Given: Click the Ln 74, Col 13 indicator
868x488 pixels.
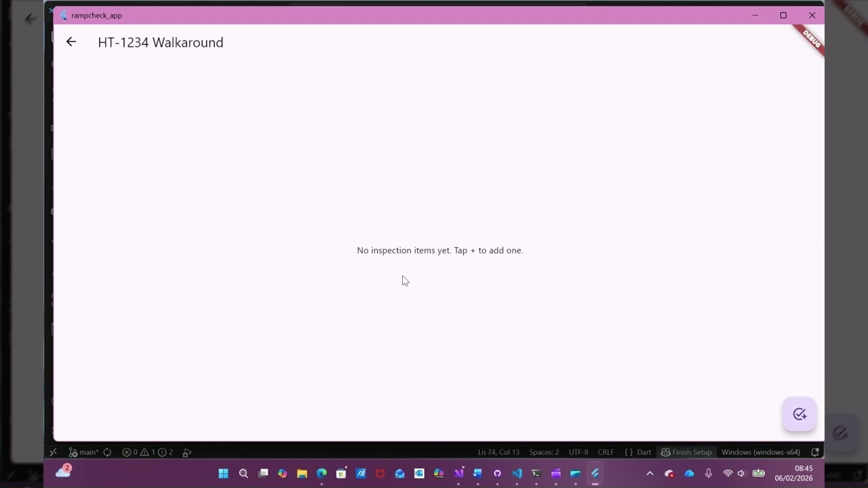Looking at the screenshot, I should 498,452.
